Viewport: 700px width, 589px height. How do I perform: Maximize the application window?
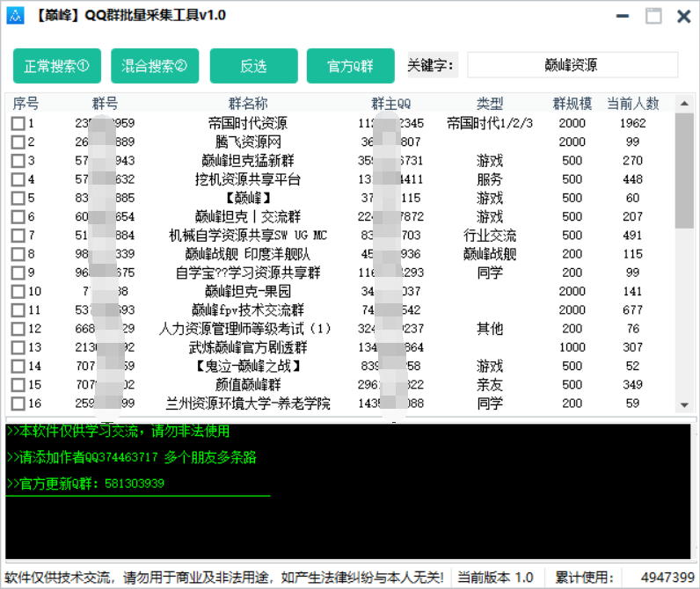tap(653, 16)
